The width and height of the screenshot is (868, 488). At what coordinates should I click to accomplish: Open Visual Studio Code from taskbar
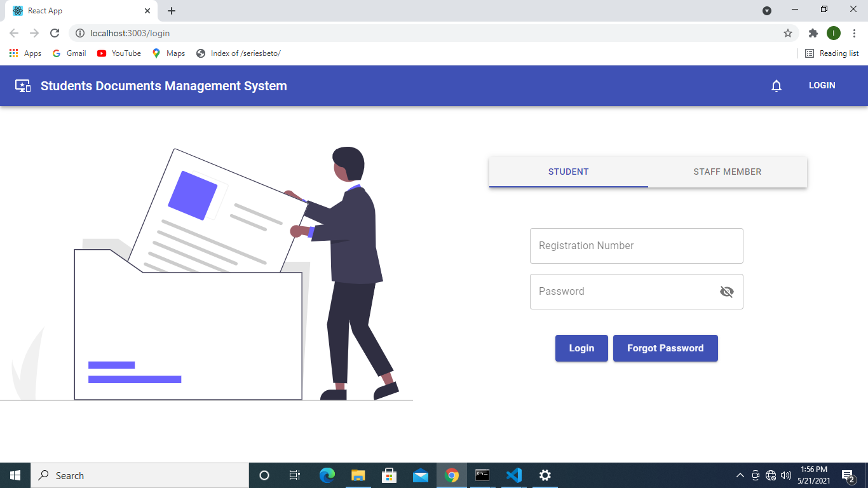pyautogui.click(x=513, y=475)
